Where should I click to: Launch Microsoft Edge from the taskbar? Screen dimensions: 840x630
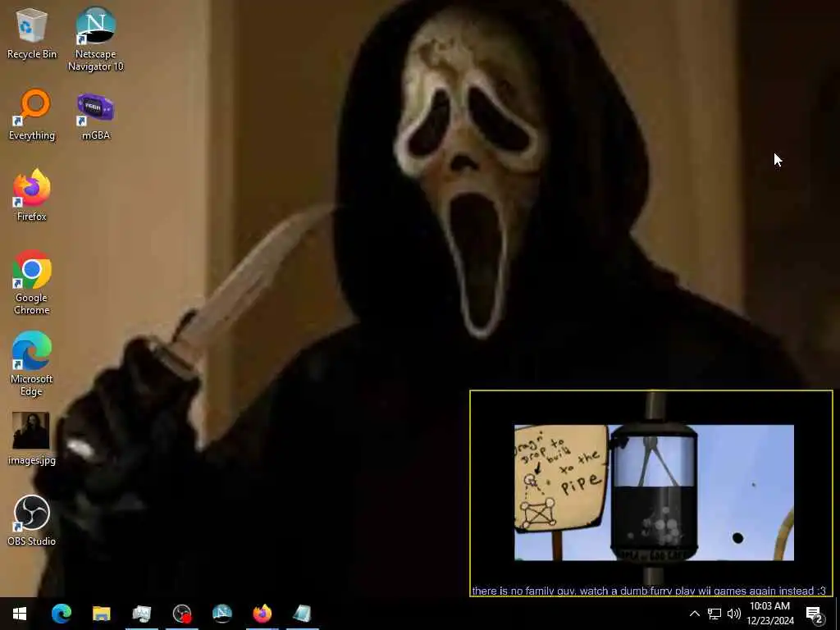(x=61, y=614)
